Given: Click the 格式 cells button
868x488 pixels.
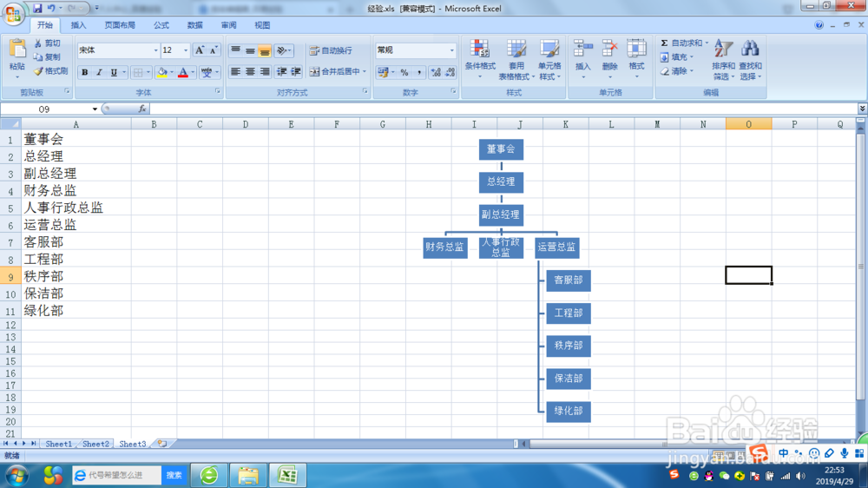Looking at the screenshot, I should [636, 59].
